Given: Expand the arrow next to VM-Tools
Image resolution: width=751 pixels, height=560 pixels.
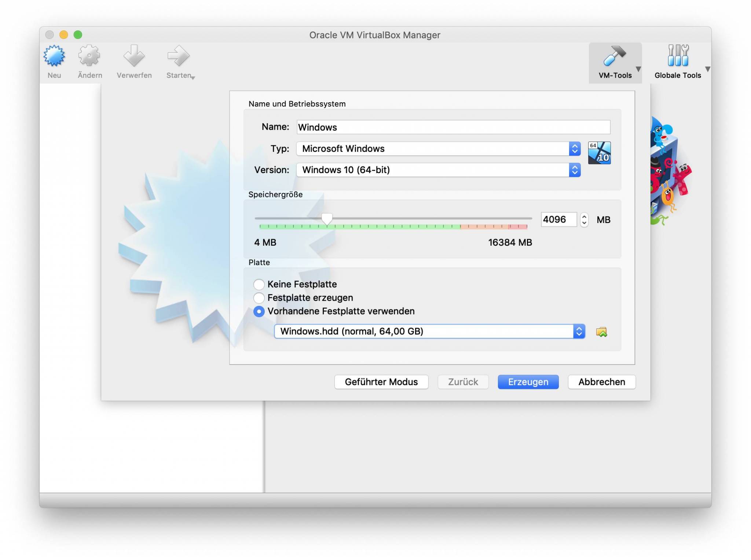Looking at the screenshot, I should coord(638,69).
